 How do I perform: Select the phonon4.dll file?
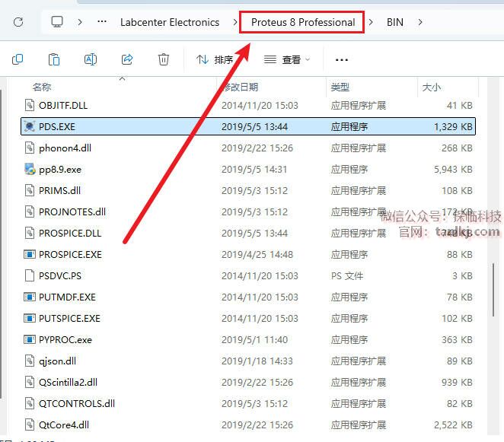pyautogui.click(x=248, y=148)
